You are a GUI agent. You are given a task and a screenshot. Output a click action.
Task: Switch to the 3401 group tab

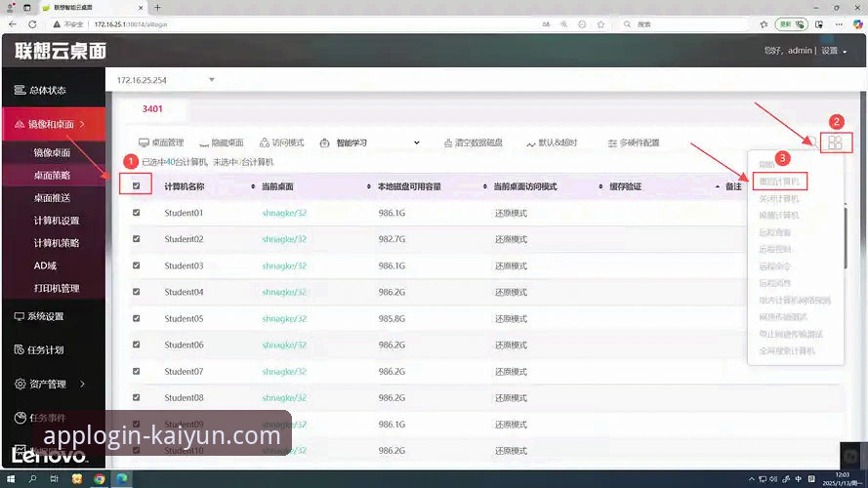click(x=152, y=109)
